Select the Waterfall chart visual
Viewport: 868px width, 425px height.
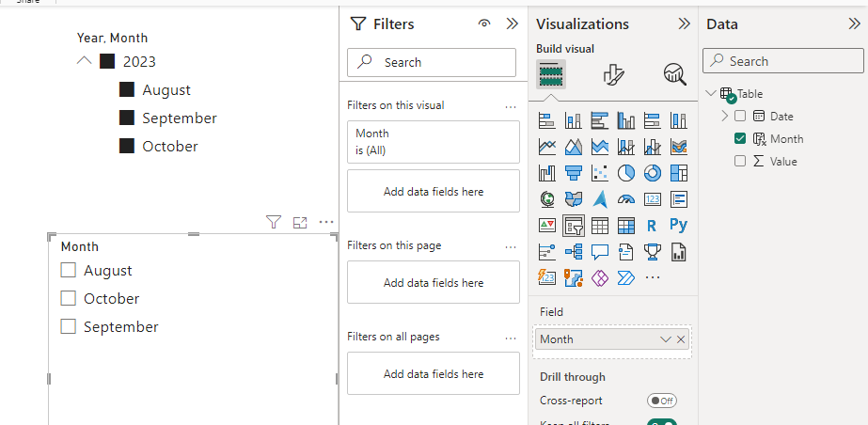point(547,173)
